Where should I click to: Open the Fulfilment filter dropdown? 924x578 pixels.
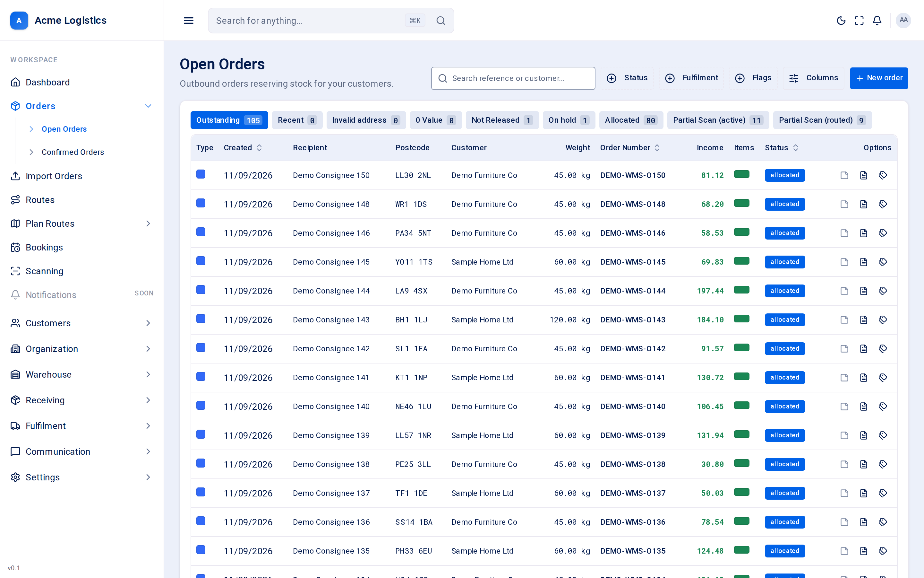(691, 78)
